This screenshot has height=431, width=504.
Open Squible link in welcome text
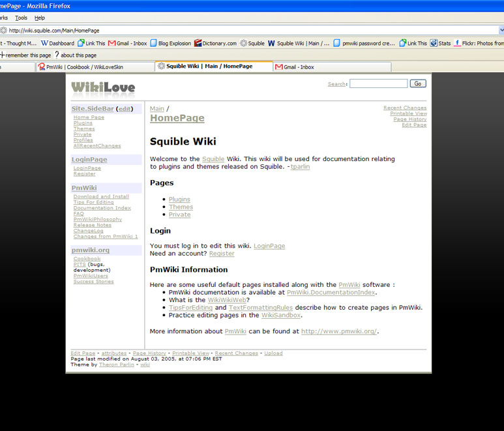(213, 159)
